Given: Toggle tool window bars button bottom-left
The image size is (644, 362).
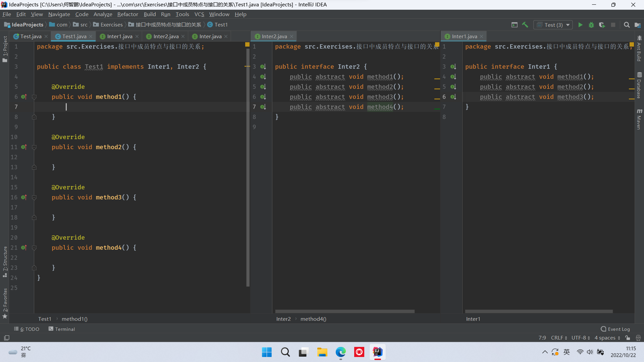Looking at the screenshot, I should [7, 338].
